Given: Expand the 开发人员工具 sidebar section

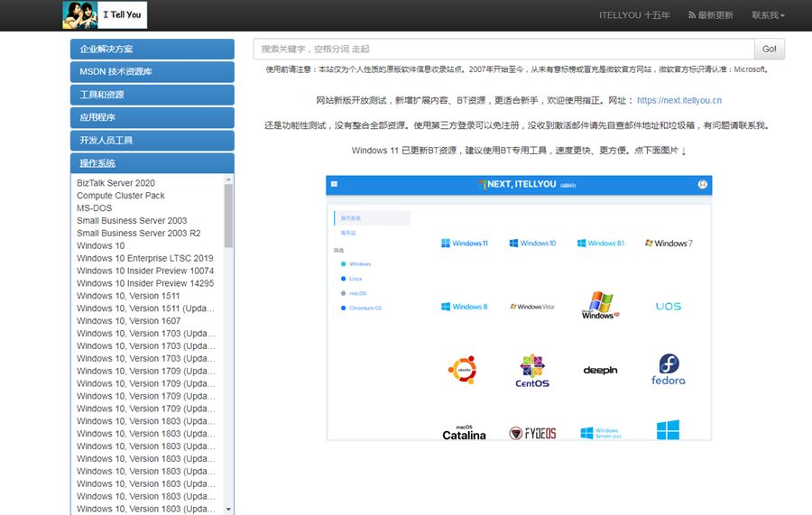Looking at the screenshot, I should coord(152,141).
